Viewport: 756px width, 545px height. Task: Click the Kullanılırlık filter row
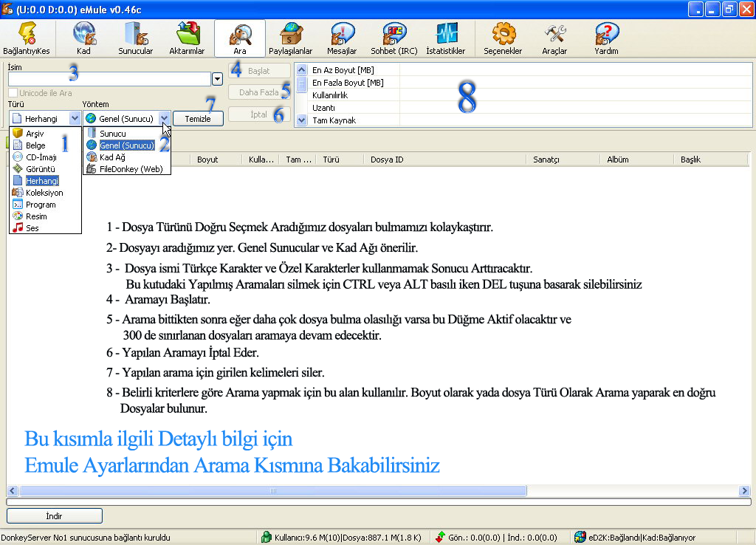[x=529, y=95]
